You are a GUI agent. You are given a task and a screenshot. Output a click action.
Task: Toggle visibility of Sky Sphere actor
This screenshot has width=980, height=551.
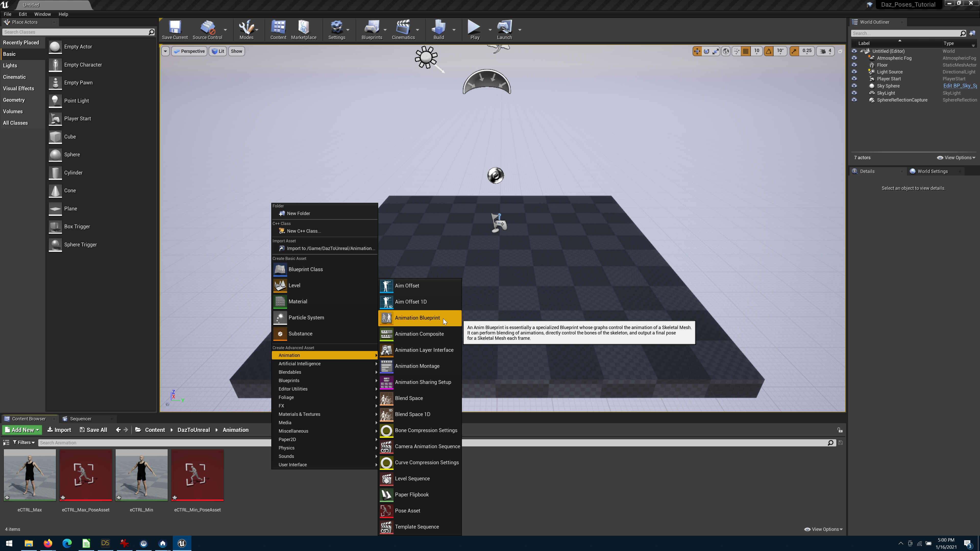coord(854,85)
